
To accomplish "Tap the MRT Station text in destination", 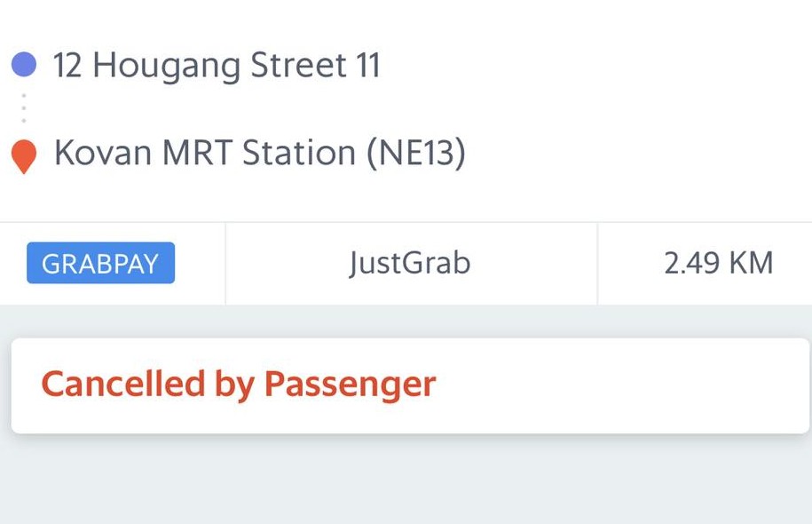I will pyautogui.click(x=259, y=153).
